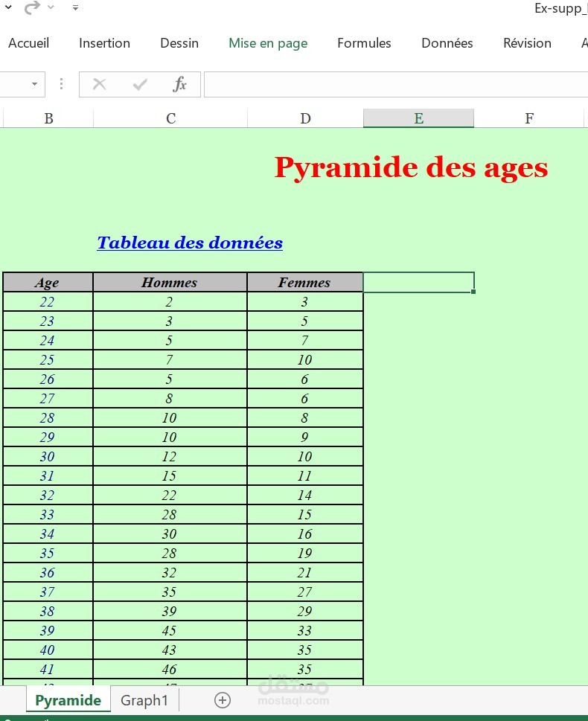Click the fill handle of the selected cell
The height and width of the screenshot is (721, 588).
[x=473, y=292]
